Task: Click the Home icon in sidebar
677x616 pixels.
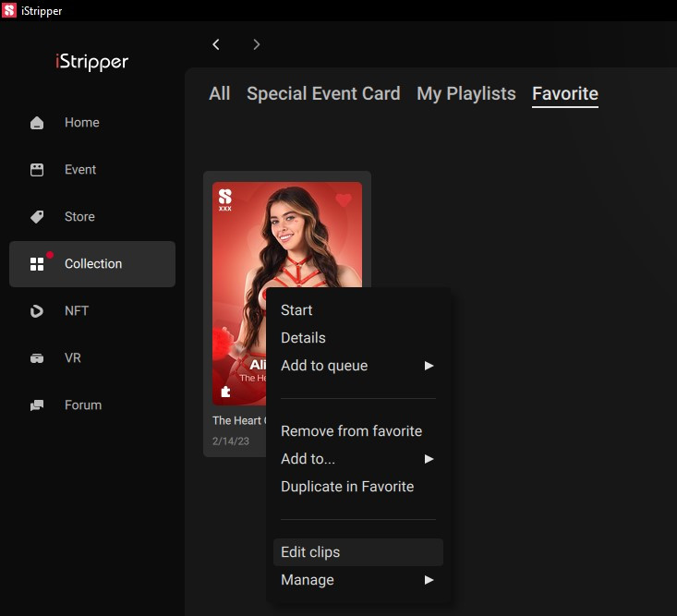Action: 37,123
